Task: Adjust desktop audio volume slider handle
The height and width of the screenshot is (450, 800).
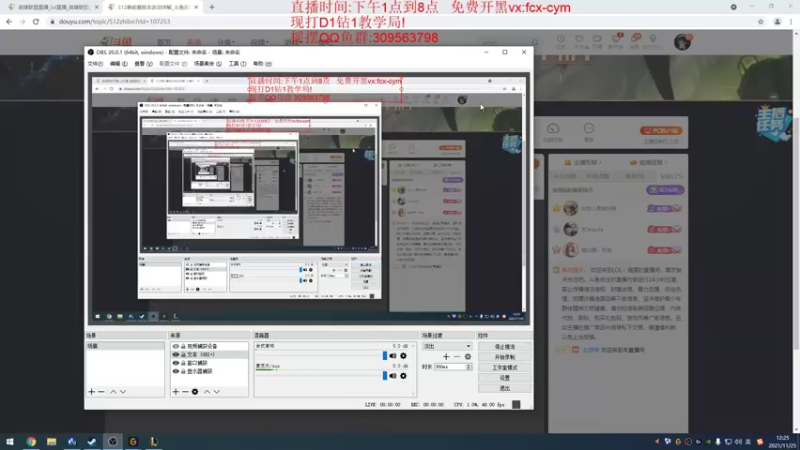Action: (x=385, y=356)
